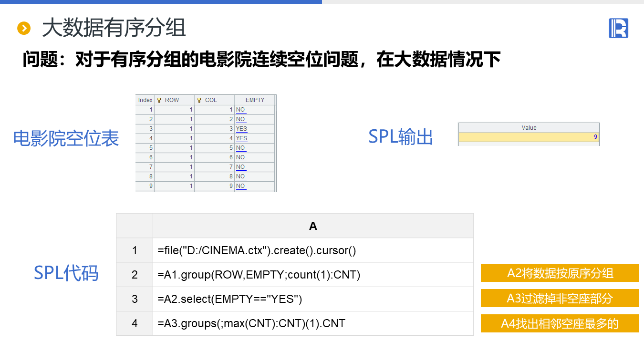
Task: Select the Index column header
Action: [x=145, y=100]
